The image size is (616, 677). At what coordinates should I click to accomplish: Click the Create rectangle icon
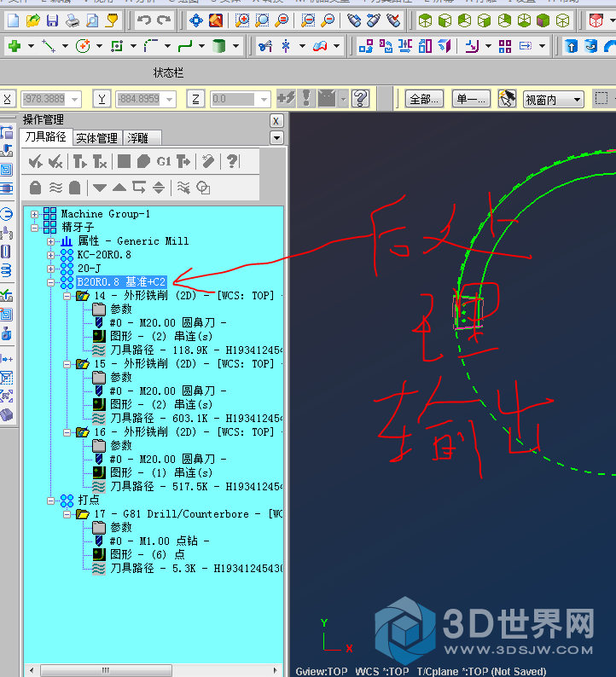coord(117,46)
